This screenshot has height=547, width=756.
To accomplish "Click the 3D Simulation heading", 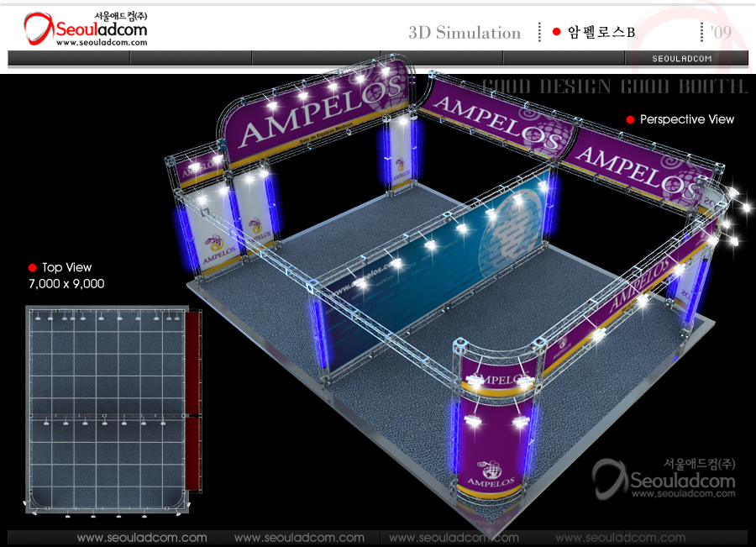I will (465, 33).
